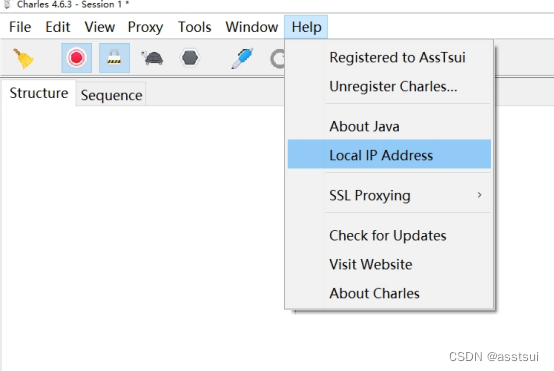
Task: Click Registered to AssTsui menu entry
Action: click(x=389, y=58)
